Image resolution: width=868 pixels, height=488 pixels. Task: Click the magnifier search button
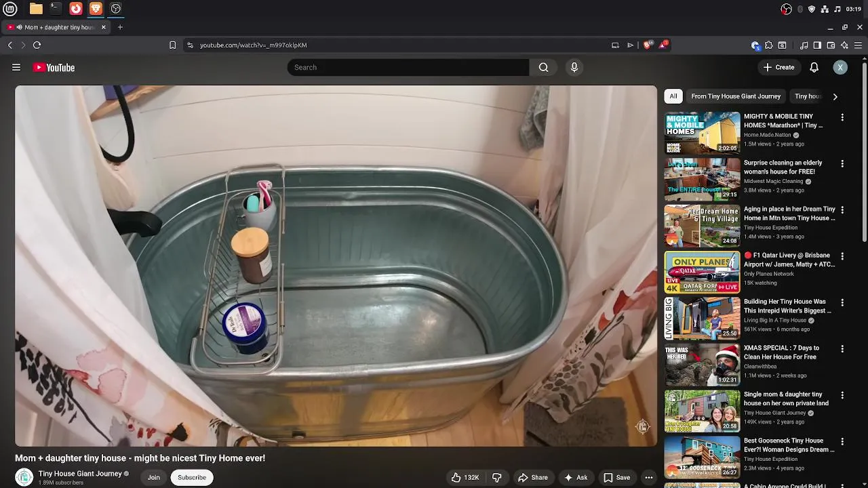[x=543, y=67]
